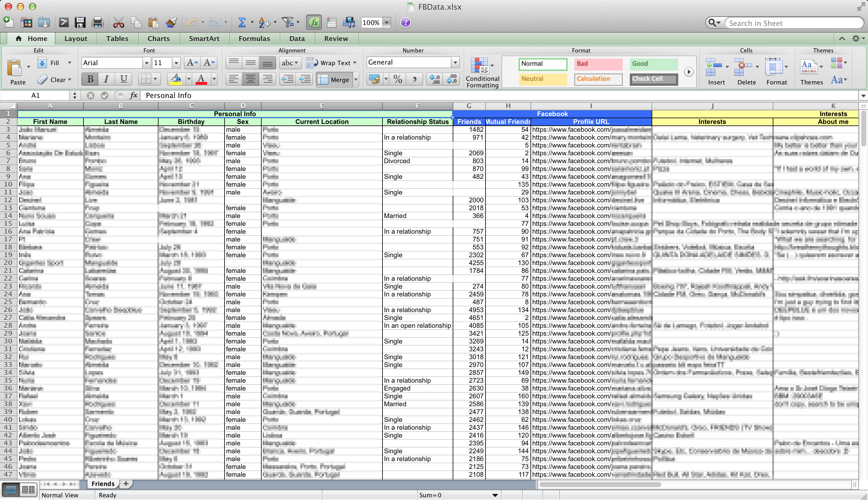Click the increase font size icon

pos(192,62)
